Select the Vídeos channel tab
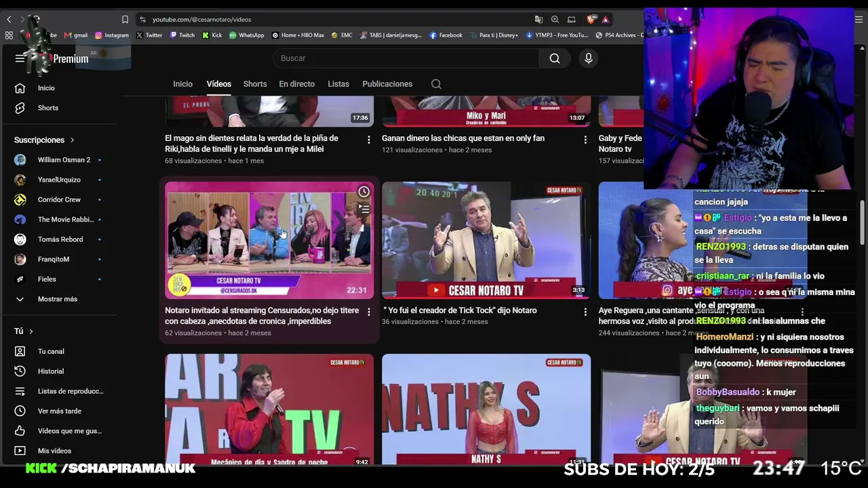This screenshot has height=488, width=868. click(219, 84)
